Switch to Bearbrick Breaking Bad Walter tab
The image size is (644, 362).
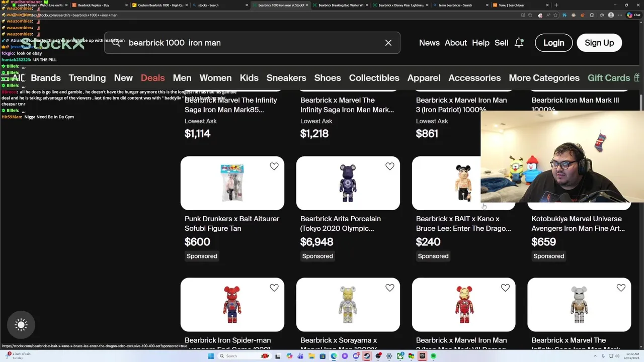(340, 5)
